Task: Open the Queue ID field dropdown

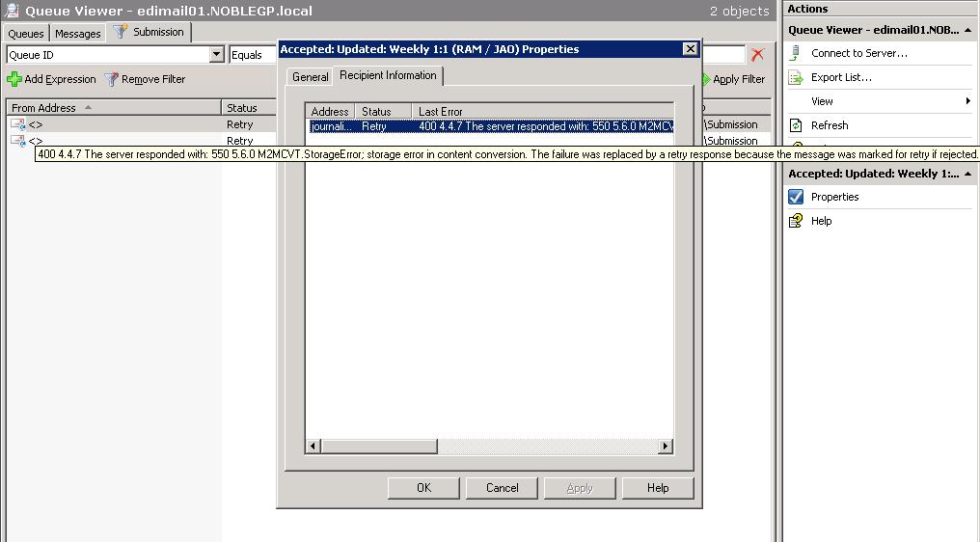Action: 216,54
